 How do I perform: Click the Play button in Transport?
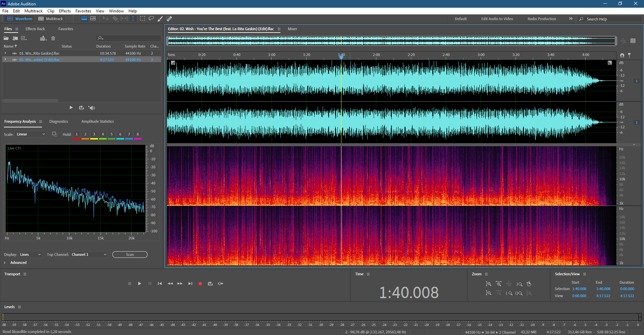[140, 284]
